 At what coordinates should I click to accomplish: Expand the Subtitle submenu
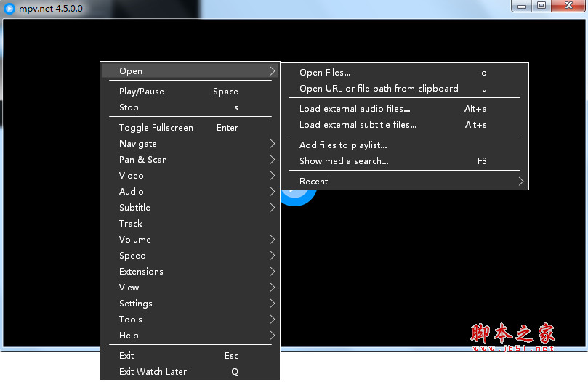coord(190,208)
